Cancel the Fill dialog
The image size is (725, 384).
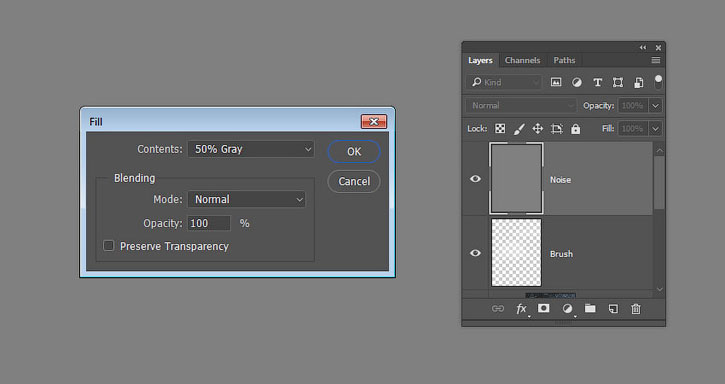(x=354, y=181)
